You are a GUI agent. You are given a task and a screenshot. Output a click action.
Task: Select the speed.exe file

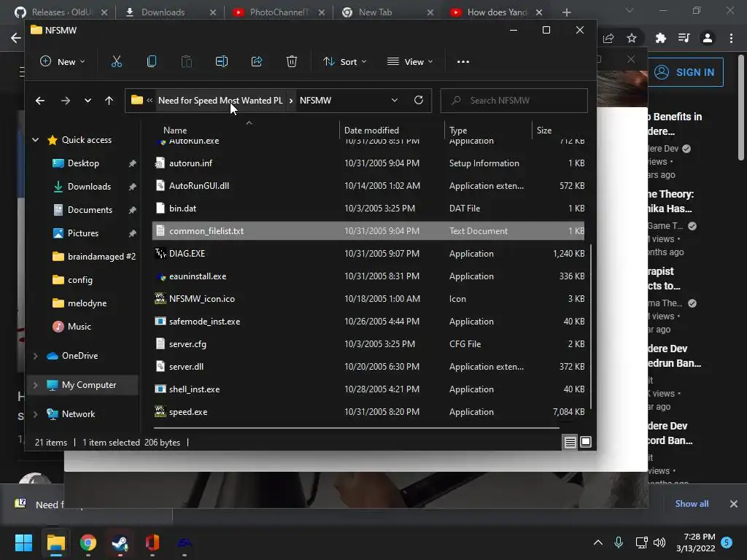point(368,412)
